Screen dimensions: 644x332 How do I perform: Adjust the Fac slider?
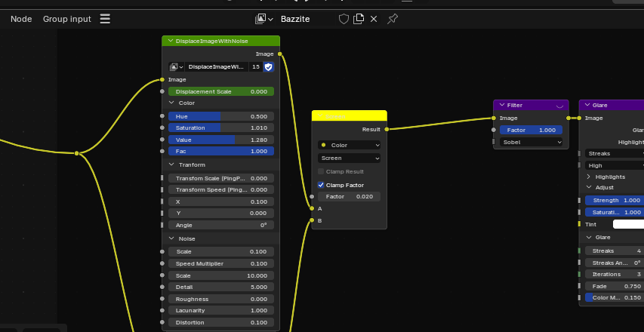(221, 152)
